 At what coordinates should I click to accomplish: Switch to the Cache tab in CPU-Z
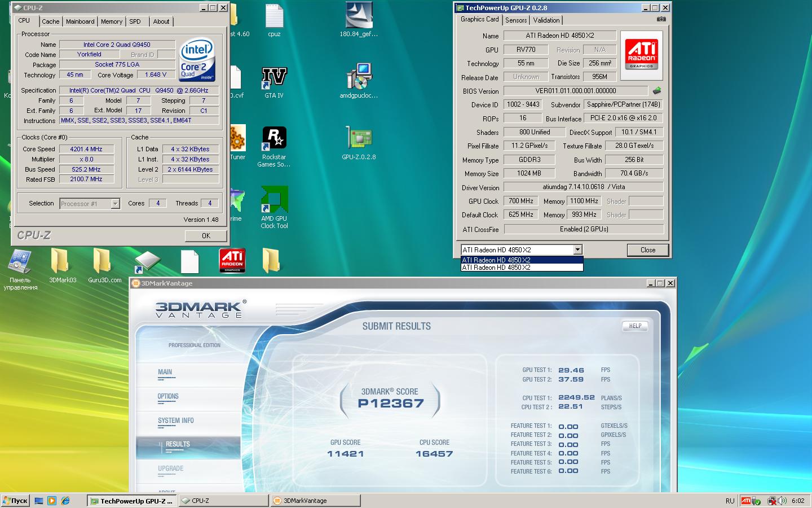(x=50, y=21)
